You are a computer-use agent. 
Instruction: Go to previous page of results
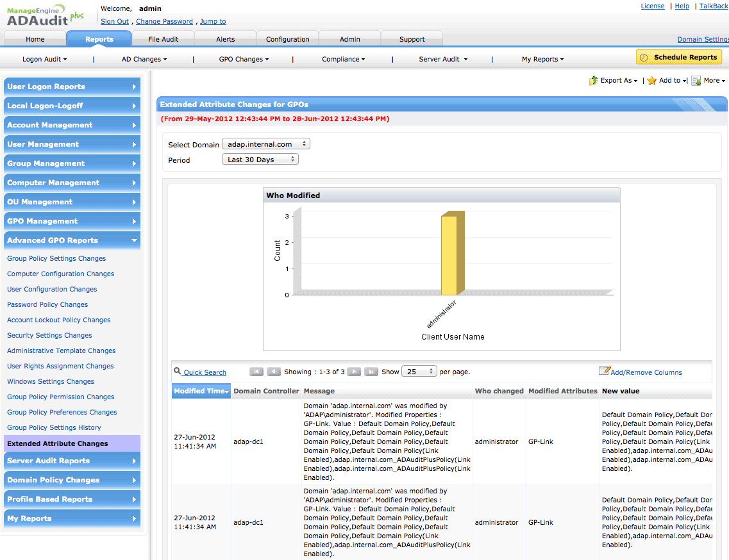tap(274, 372)
